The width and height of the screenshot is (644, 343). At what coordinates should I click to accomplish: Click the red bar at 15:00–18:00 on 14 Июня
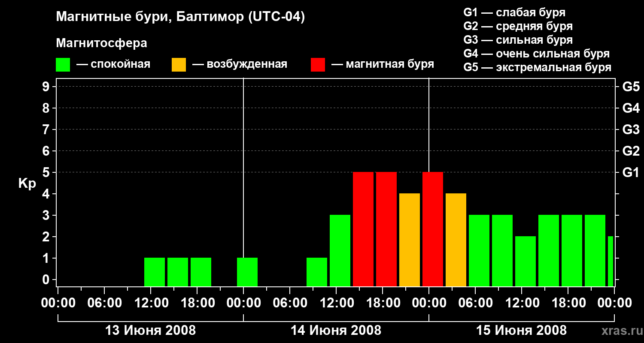click(363, 229)
